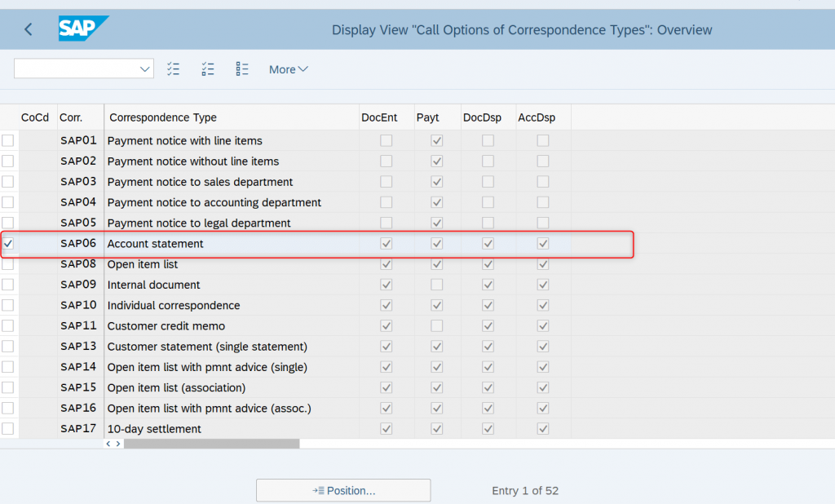This screenshot has width=835, height=504.
Task: Select the row checkbox for SAP15
Action: (8, 387)
